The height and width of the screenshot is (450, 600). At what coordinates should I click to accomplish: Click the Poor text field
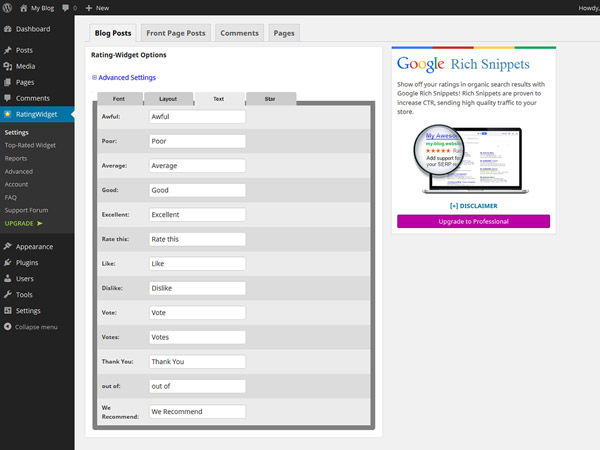[x=197, y=141]
